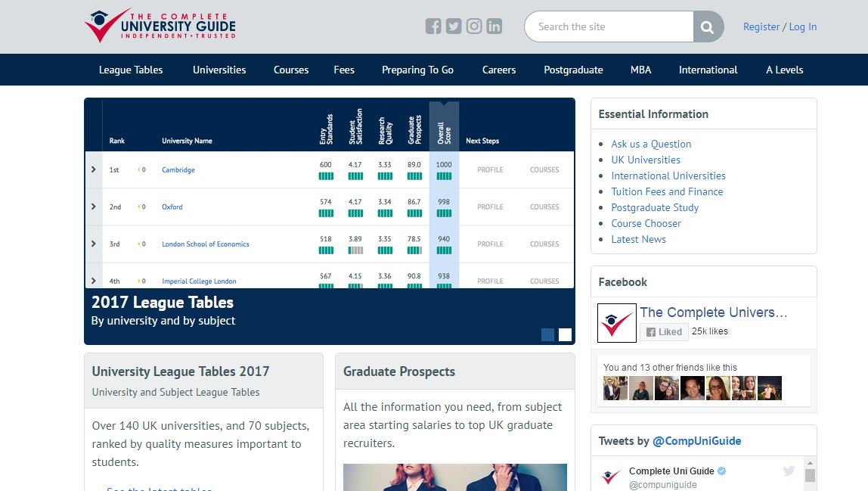Expand the Imperial College London row chevron
Viewport: 868px width, 491px height.
[x=94, y=281]
